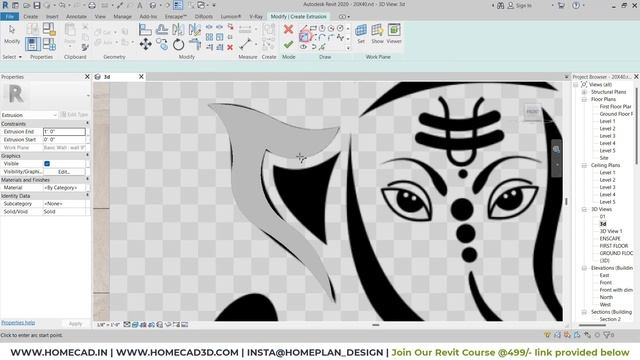
Task: Click the selection filter icon in status bar
Action: click(607, 335)
